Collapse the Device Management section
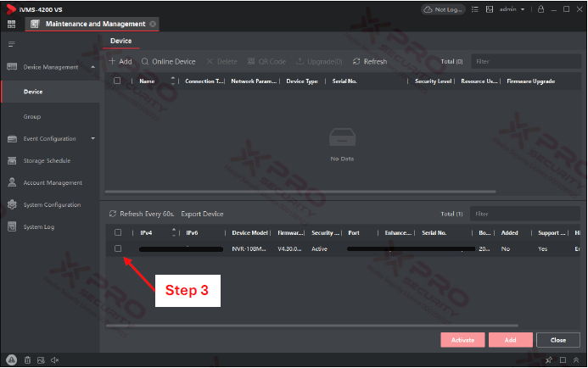 93,67
